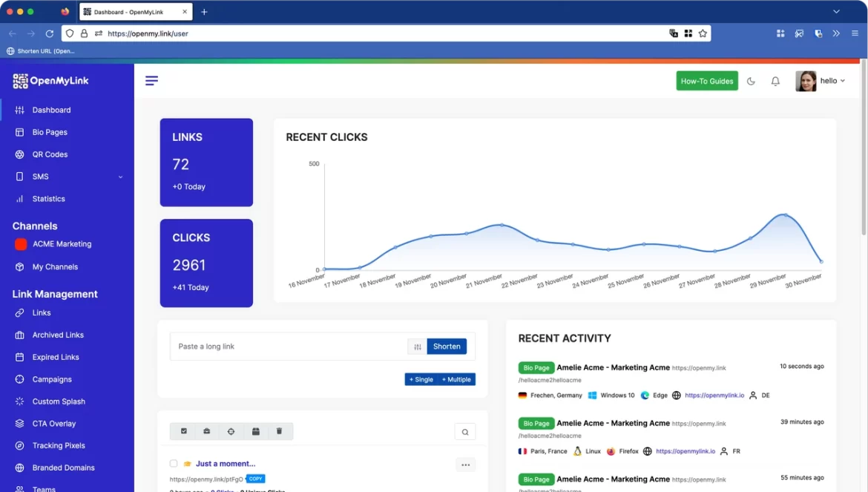Open Statistics in sidebar
868x492 pixels.
tap(48, 199)
